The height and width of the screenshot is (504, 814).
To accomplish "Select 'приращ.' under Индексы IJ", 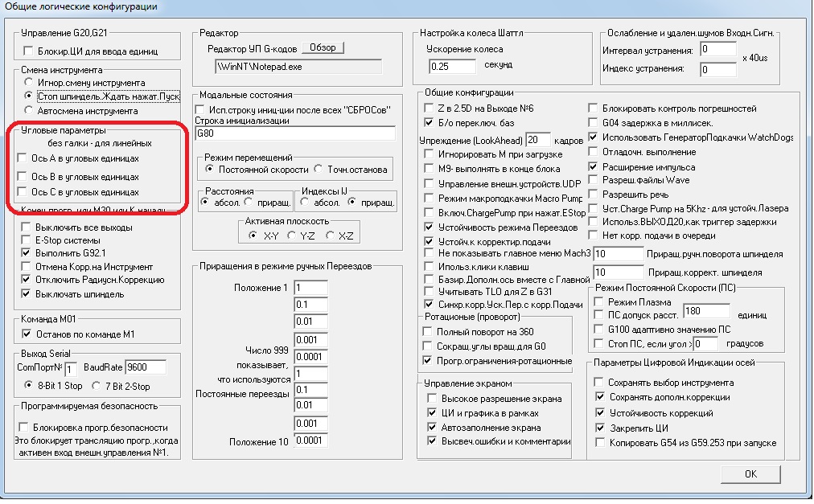I will [352, 202].
